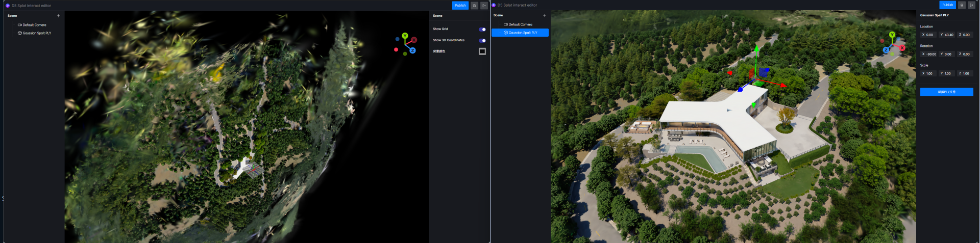Click the blue Z axis on the left viewport gizmo
980x243 pixels.
(x=412, y=50)
